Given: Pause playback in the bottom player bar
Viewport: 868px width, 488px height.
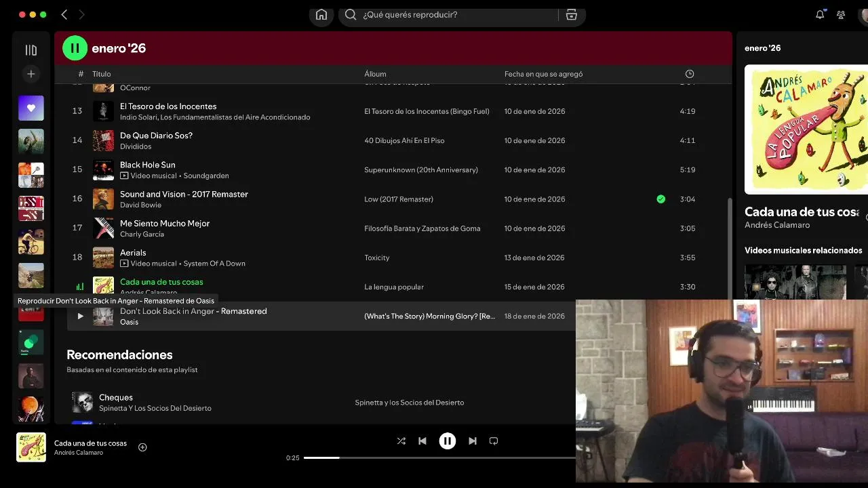Looking at the screenshot, I should click(x=448, y=441).
